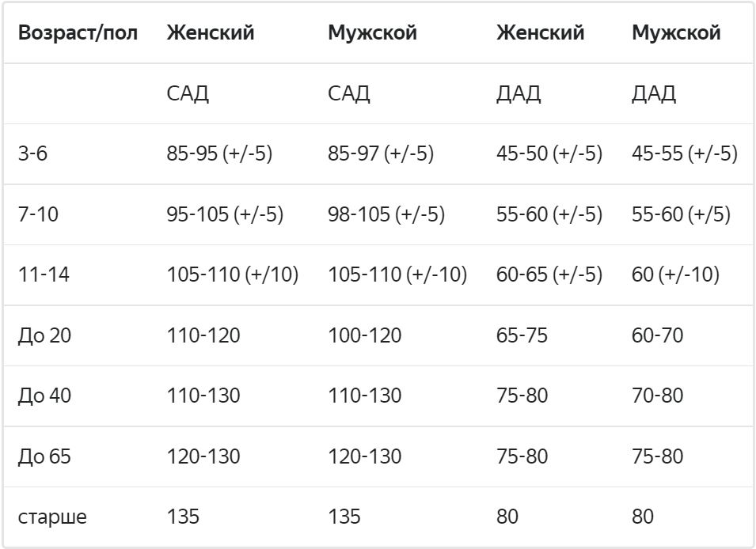Select the '11-14' age cell
The width and height of the screenshot is (756, 549).
coord(44,274)
